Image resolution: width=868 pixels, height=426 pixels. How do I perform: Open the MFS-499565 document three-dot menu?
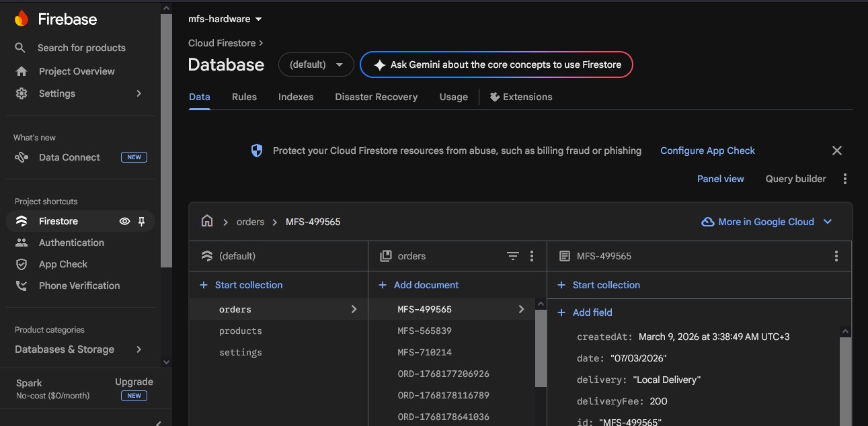click(836, 256)
